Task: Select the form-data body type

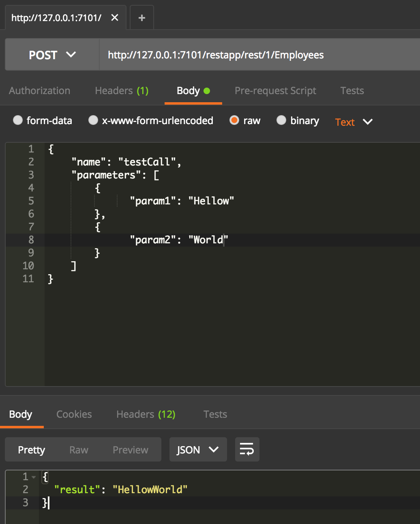Action: coord(18,120)
